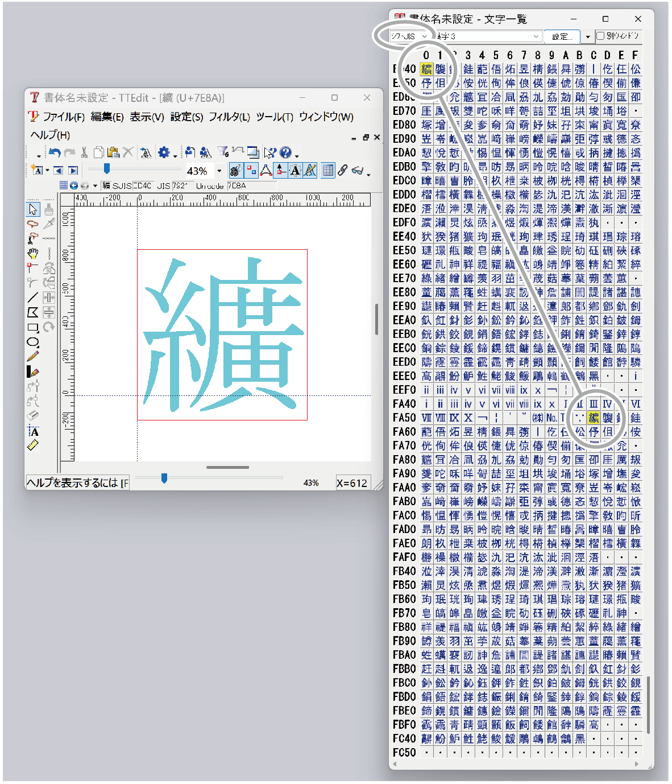Toggle the curve outline display button

coord(266,170)
